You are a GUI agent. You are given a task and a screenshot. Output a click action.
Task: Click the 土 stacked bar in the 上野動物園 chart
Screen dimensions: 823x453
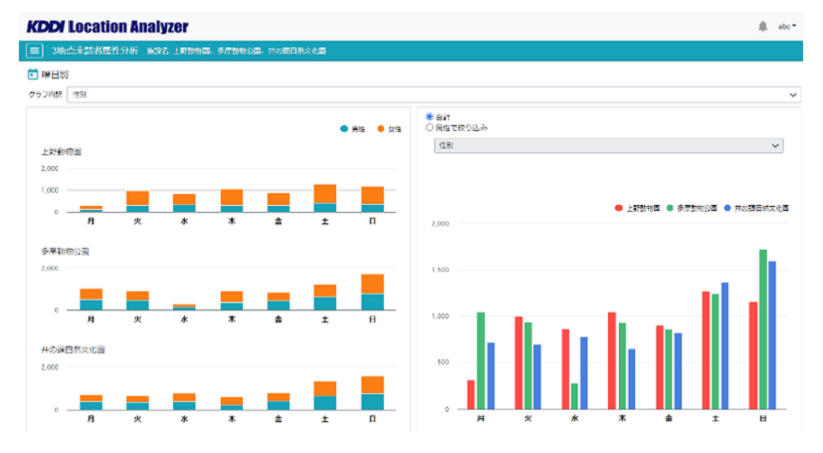(x=325, y=198)
